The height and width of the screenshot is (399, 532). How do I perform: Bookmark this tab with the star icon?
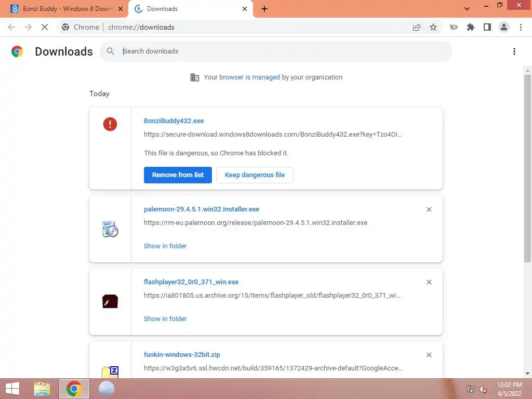(433, 27)
